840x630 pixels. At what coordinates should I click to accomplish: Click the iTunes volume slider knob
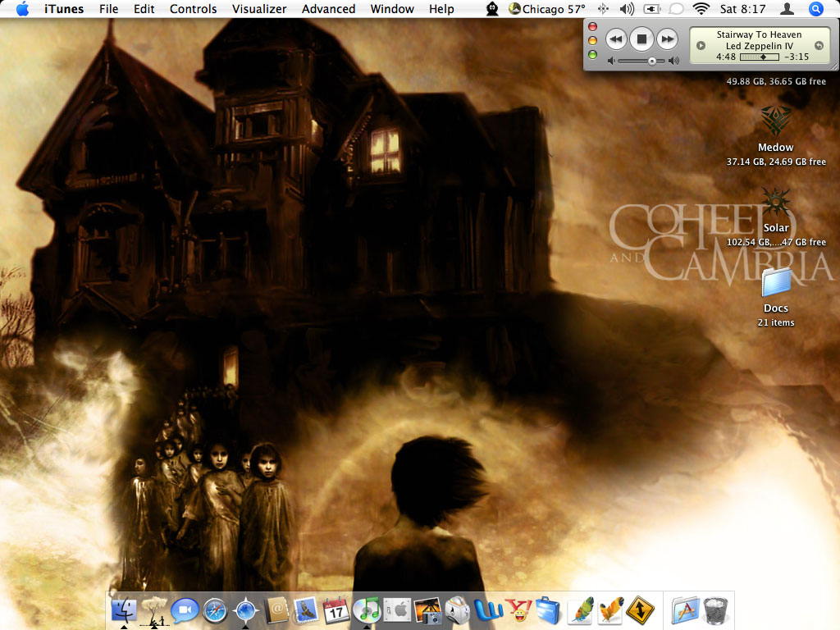point(652,61)
